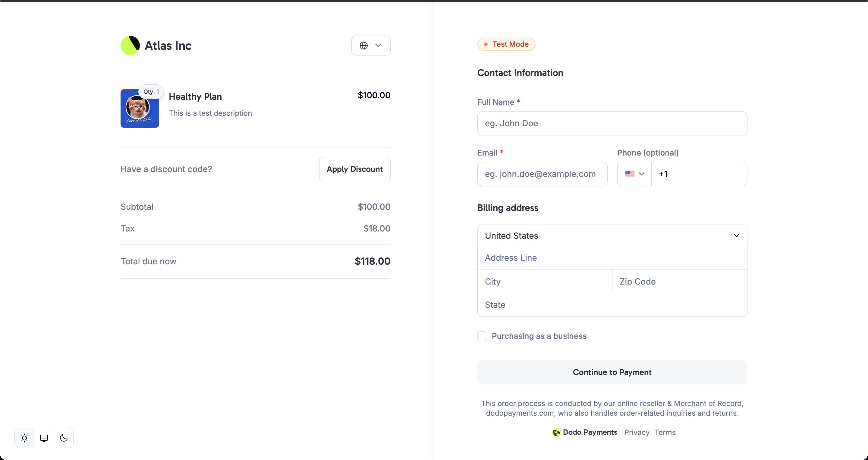Select system theme monitor icon
The width and height of the screenshot is (868, 460).
(44, 438)
